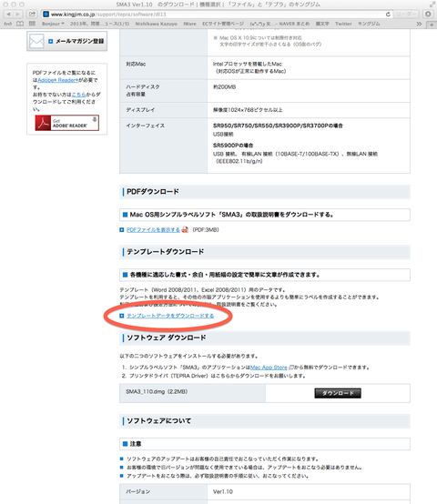This screenshot has height=504, width=437.
Task: Click the black ダウンロード button
Action: [338, 393]
